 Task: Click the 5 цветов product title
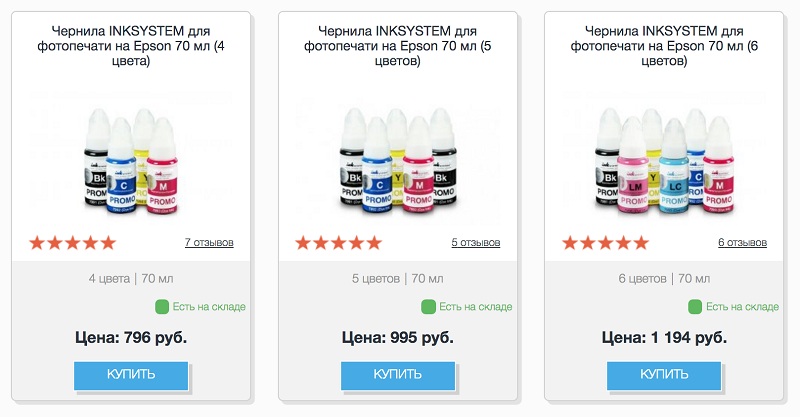click(x=398, y=46)
